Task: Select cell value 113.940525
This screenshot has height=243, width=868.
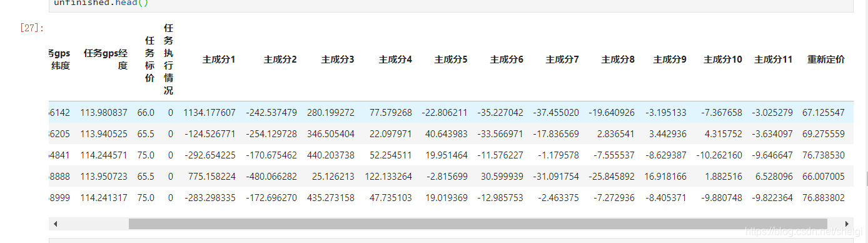Action: pos(104,134)
